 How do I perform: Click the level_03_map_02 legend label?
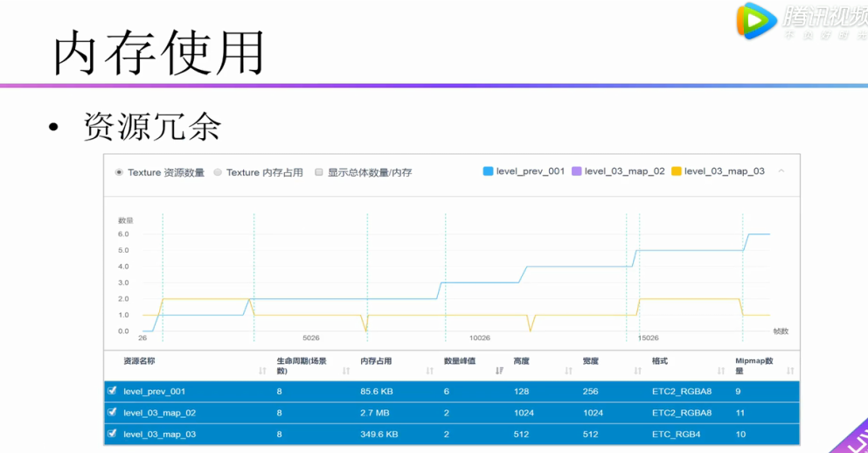624,171
